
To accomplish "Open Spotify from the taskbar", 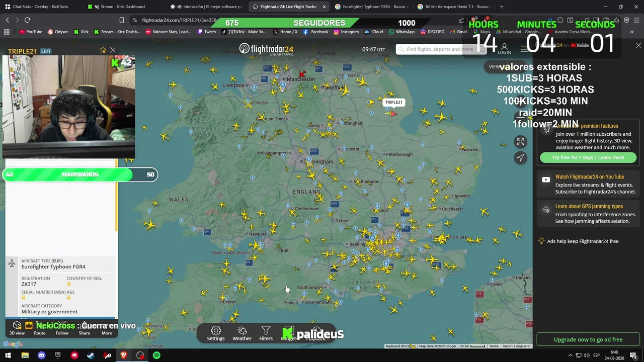I will [x=156, y=355].
